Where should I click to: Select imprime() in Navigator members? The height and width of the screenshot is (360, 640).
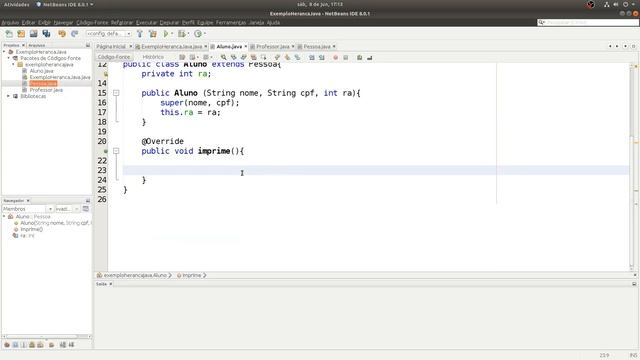coord(31,229)
